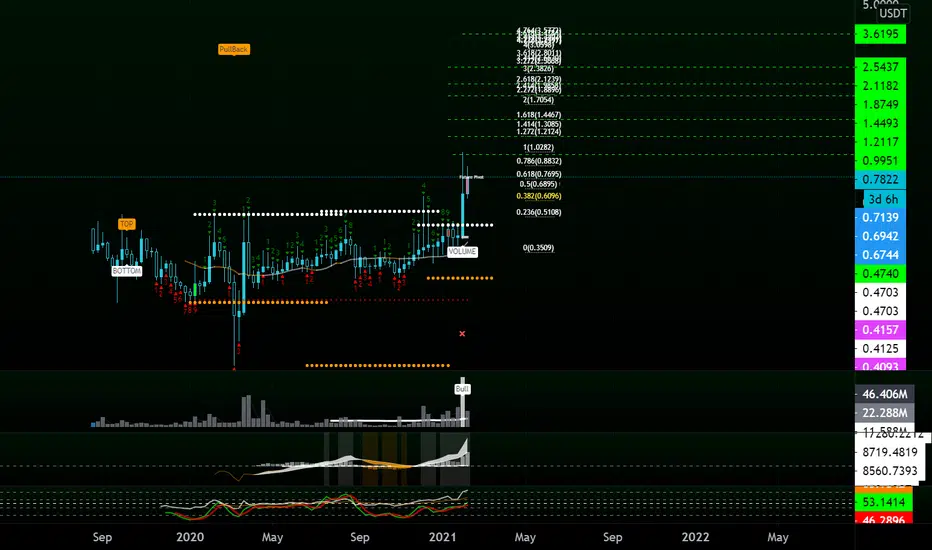Click the 2020 label on the time axis

(190, 537)
